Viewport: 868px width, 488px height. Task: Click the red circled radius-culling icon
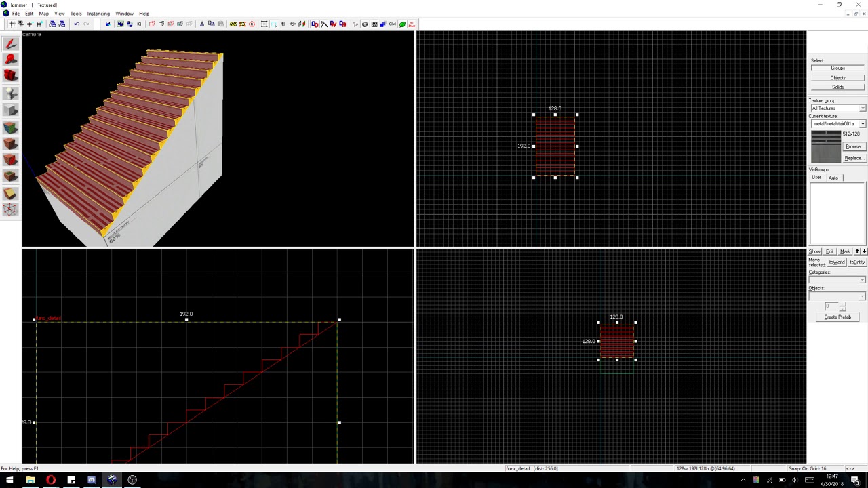[x=252, y=24]
